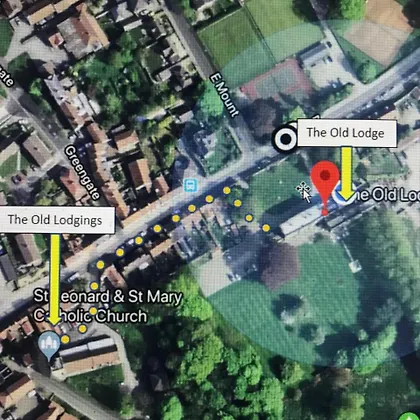Click the church place marker icon
The height and width of the screenshot is (420, 420).
(49, 345)
